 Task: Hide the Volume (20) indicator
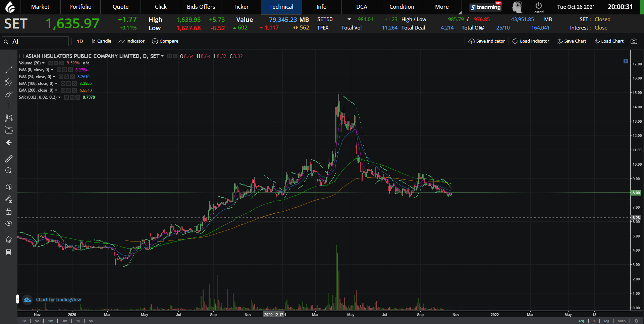tap(50, 63)
